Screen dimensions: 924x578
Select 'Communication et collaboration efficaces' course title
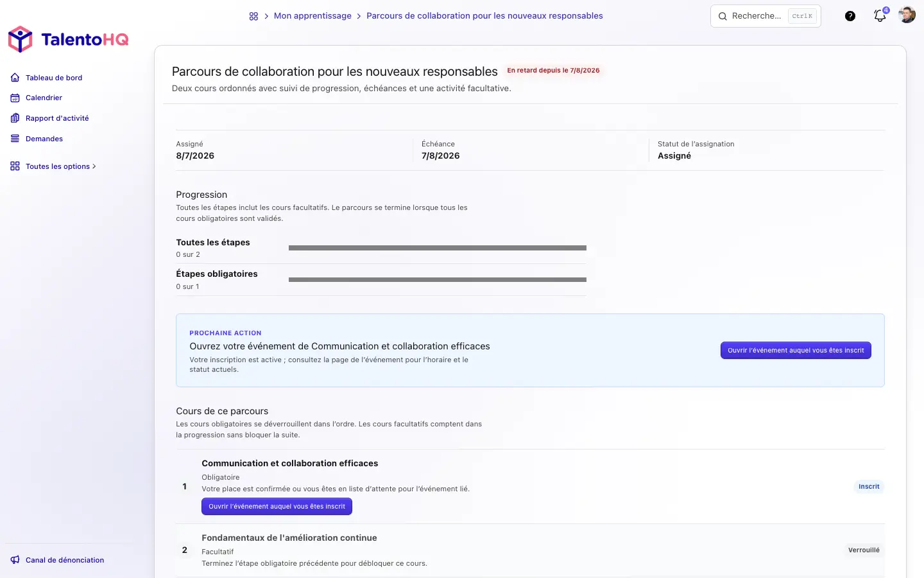click(289, 464)
